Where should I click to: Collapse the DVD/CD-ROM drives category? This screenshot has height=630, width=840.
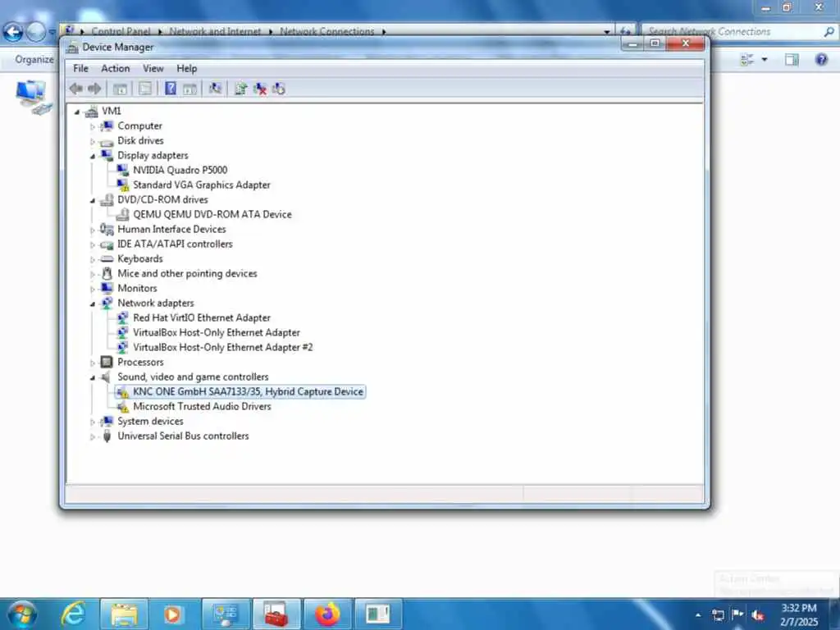(x=92, y=200)
